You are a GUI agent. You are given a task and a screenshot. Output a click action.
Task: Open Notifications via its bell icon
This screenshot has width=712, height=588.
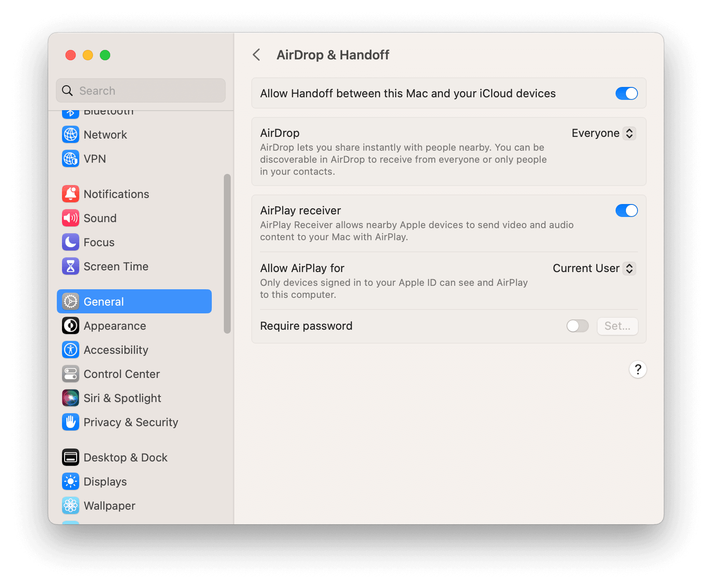pos(71,194)
